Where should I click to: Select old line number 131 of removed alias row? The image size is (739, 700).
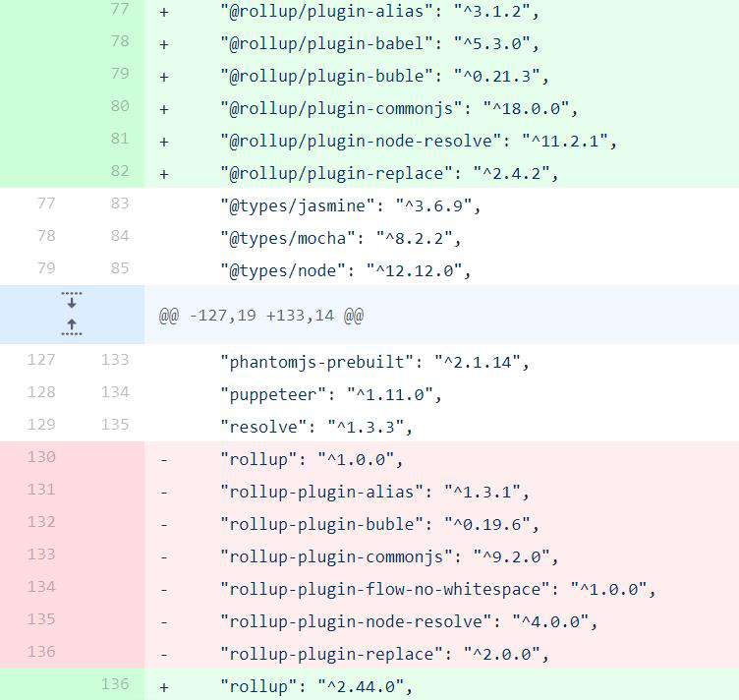tap(41, 490)
